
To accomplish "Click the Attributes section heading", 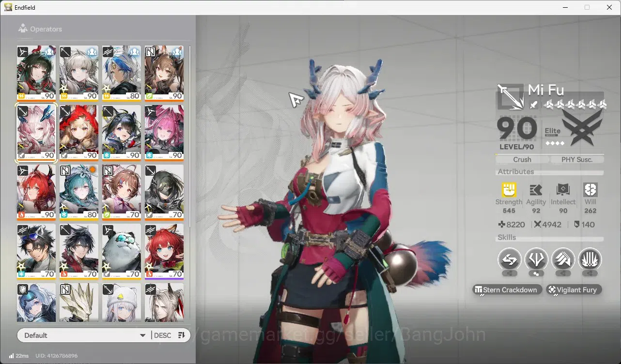I will point(515,172).
